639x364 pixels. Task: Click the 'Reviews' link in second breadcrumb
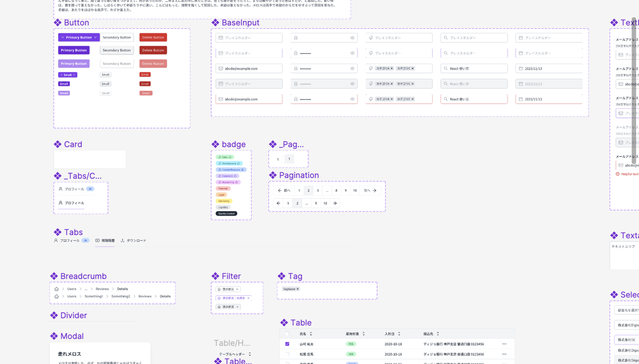pos(145,296)
